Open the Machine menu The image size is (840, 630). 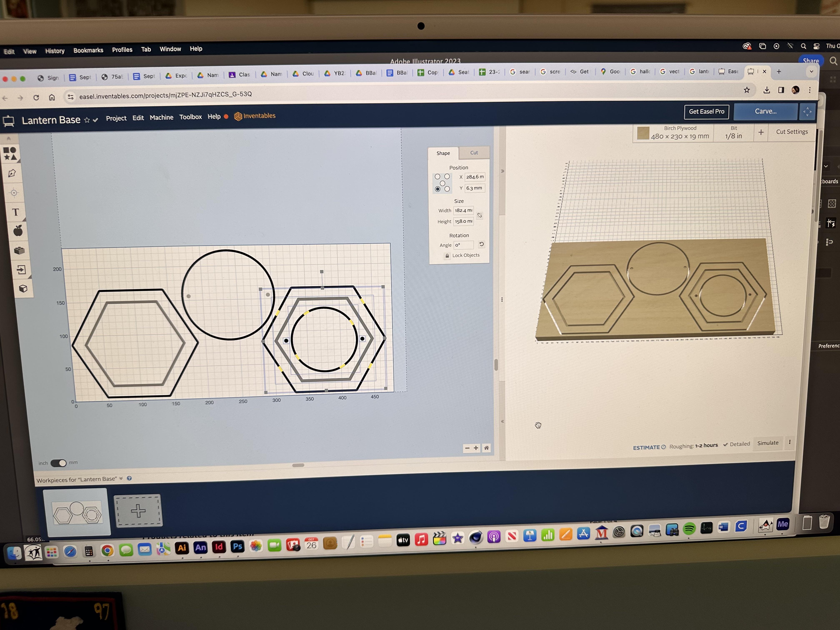(x=161, y=118)
